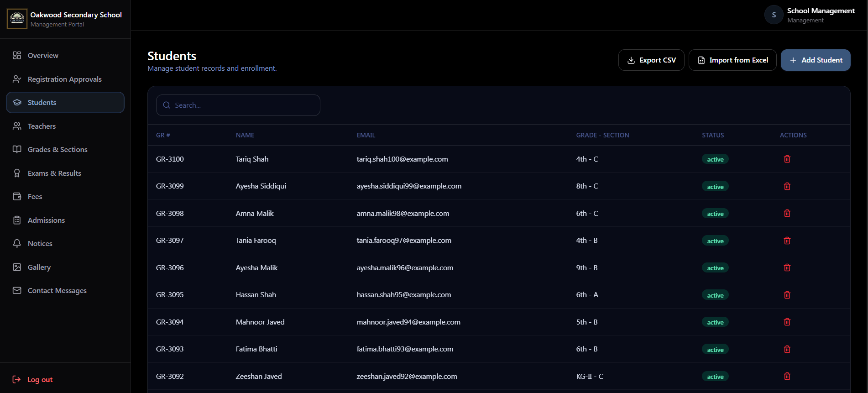Click trash icon for Ayesha Siddiqui row
Screen dimensions: 868x393
tap(787, 186)
